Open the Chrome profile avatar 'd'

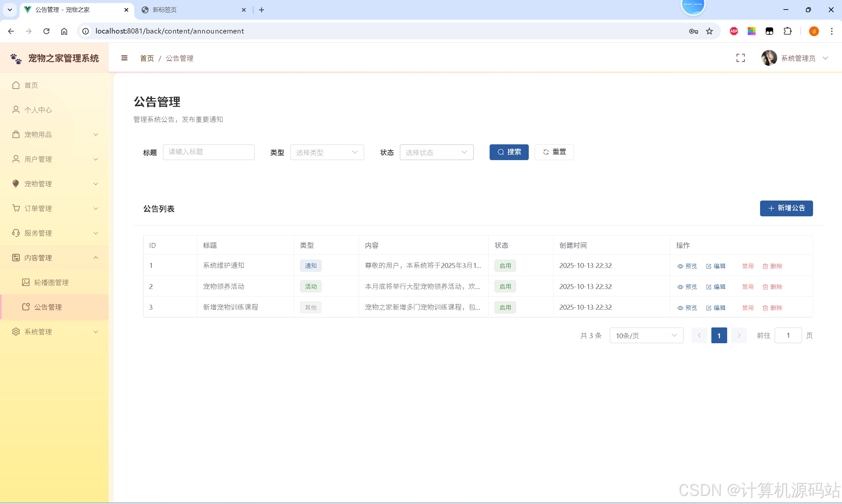click(814, 31)
